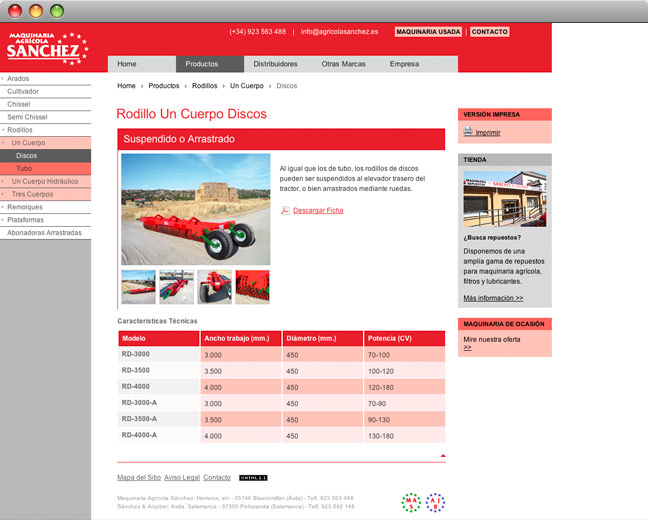Collapse the Rodillos sidebar section
This screenshot has height=520, width=648.
[x=3, y=130]
